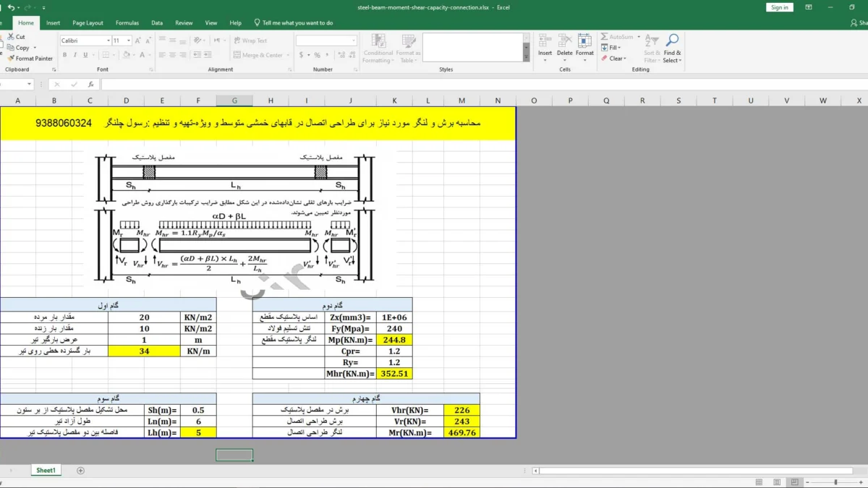
Task: Click the Insert cells icon
Action: pyautogui.click(x=545, y=41)
